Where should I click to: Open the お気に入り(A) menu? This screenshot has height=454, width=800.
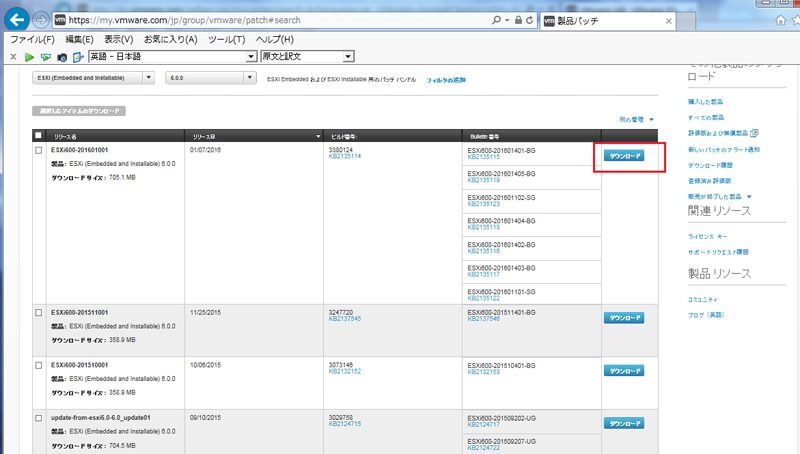170,39
